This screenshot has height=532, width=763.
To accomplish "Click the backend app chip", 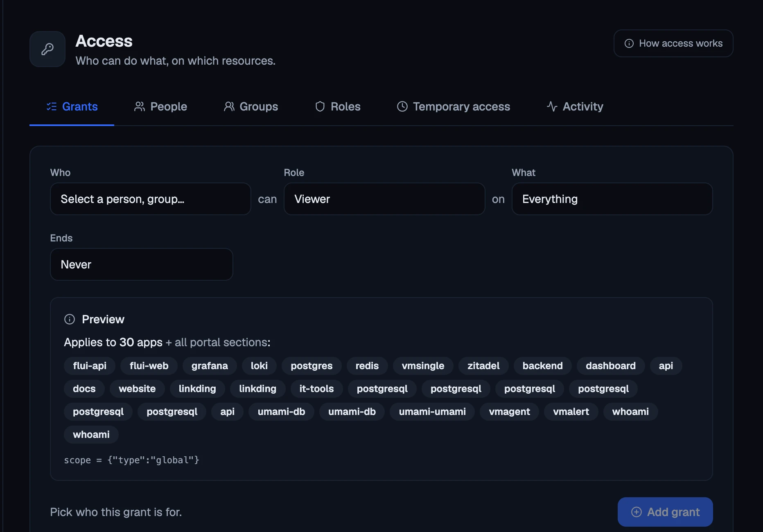I will click(x=542, y=366).
